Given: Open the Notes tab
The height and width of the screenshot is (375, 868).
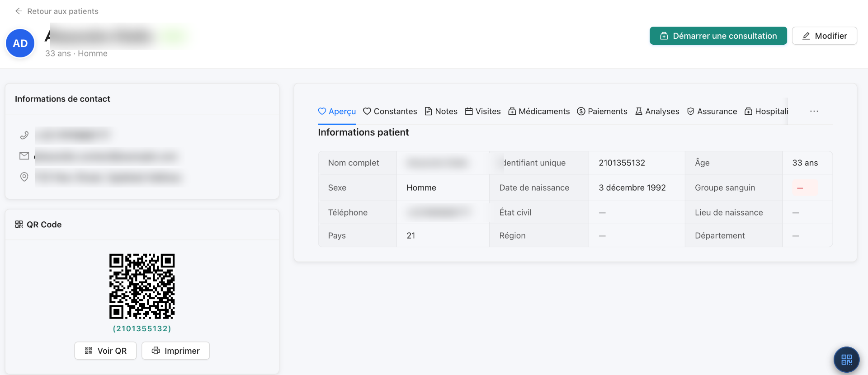Looking at the screenshot, I should 441,111.
